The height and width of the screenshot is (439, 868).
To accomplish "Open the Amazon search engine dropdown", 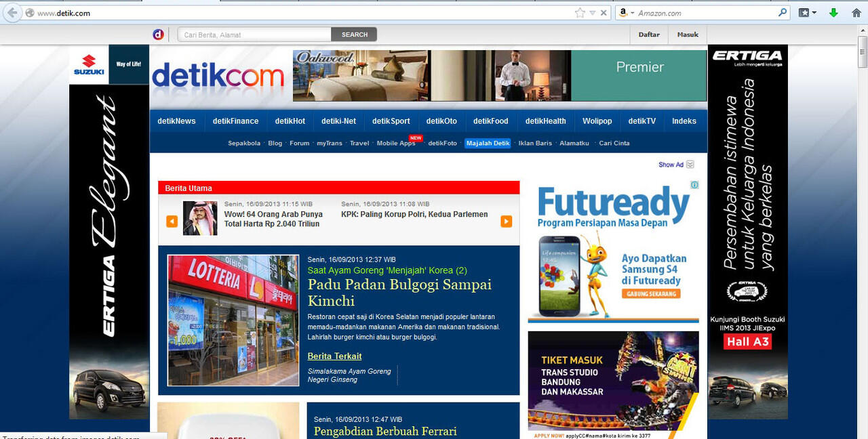I will pyautogui.click(x=632, y=12).
